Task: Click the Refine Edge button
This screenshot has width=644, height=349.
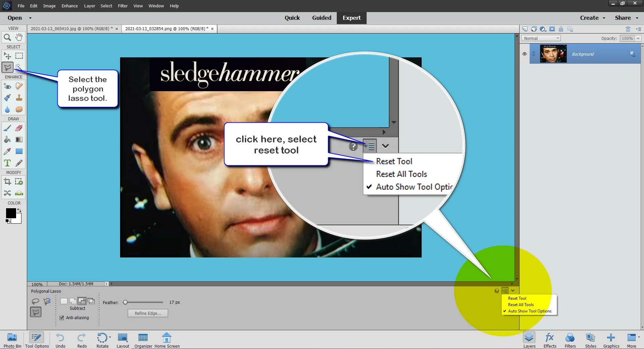Action: (x=148, y=313)
